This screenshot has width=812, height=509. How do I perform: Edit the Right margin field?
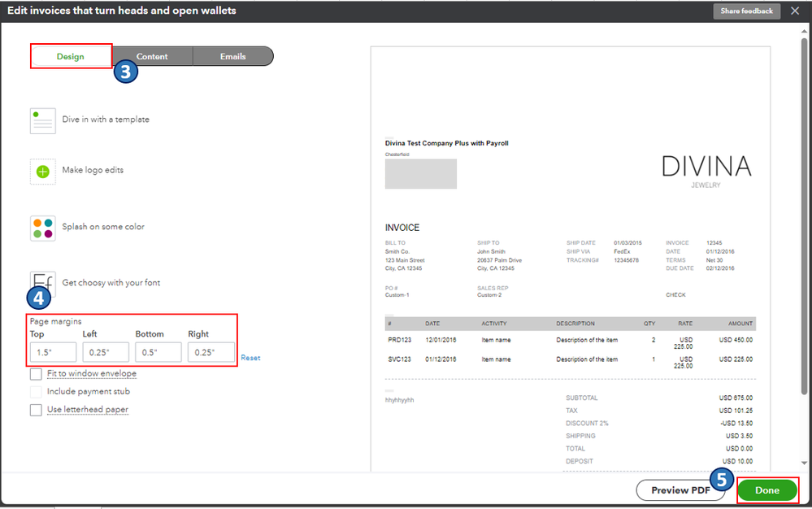coord(211,352)
